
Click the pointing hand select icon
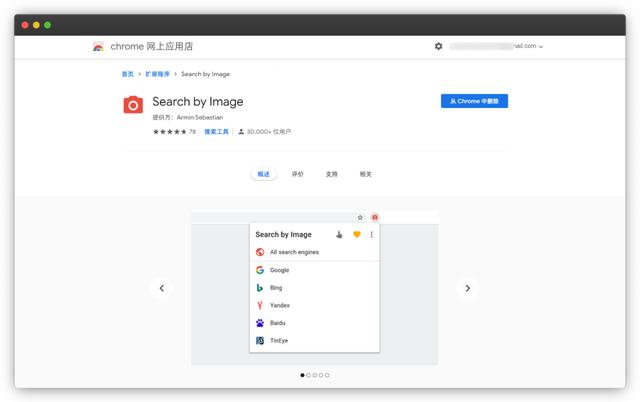(x=339, y=234)
